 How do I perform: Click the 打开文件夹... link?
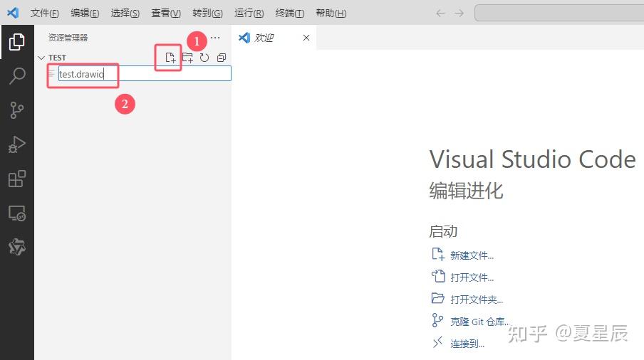477,300
